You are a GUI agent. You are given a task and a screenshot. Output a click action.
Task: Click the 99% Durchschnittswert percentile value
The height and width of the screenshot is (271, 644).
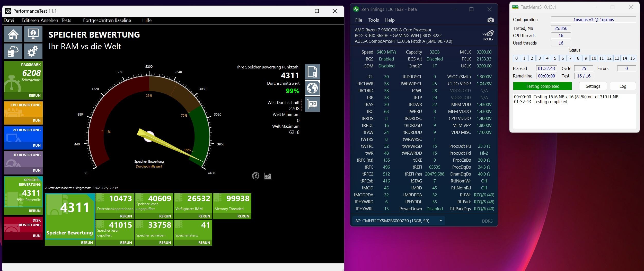293,91
